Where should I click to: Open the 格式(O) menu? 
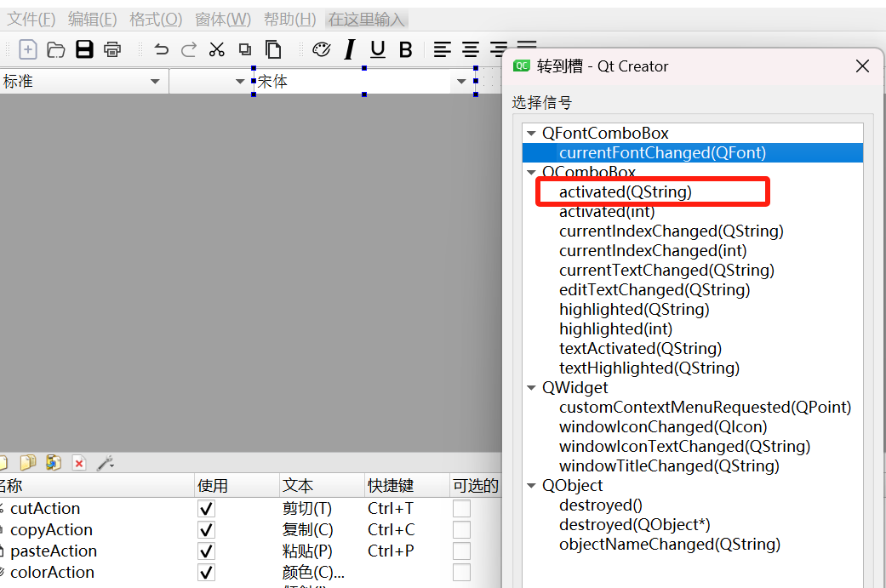156,20
